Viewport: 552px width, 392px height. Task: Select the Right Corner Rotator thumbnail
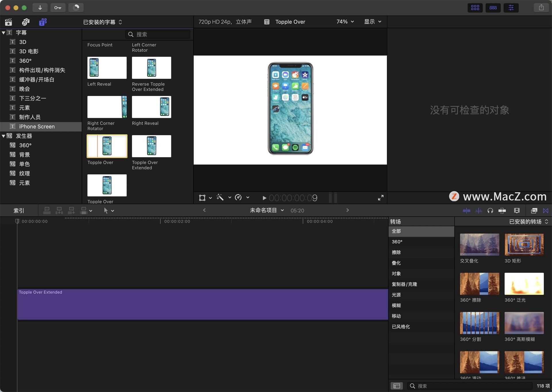tap(107, 107)
